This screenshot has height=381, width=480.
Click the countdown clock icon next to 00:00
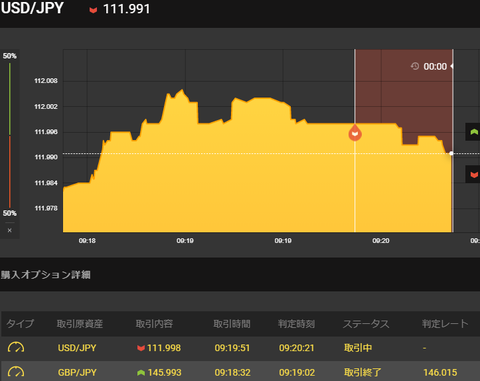(x=415, y=66)
